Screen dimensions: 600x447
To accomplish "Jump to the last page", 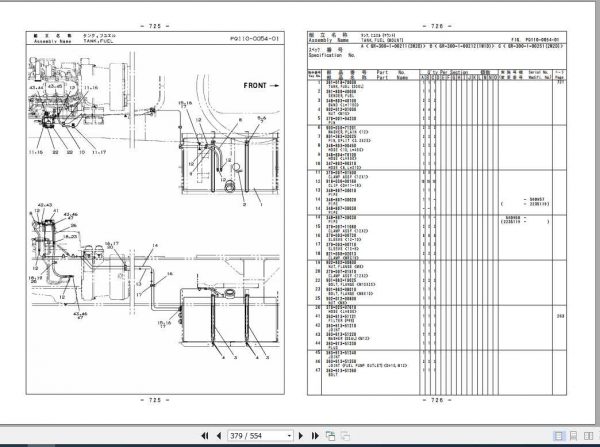I will pos(315,436).
